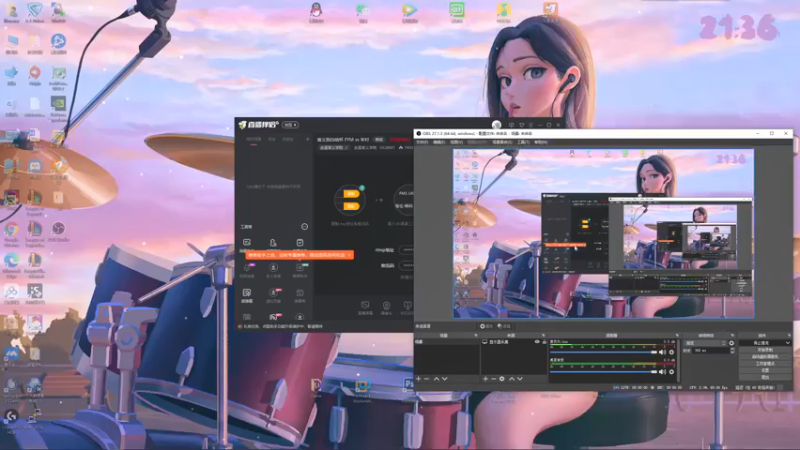Open scene transition type dropdown
The width and height of the screenshot is (800, 450).
click(706, 343)
